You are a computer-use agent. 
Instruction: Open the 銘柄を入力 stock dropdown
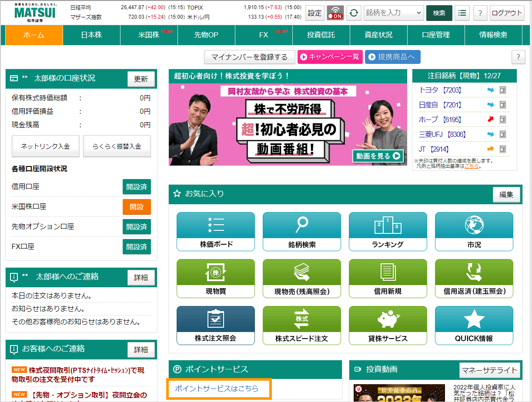(394, 13)
